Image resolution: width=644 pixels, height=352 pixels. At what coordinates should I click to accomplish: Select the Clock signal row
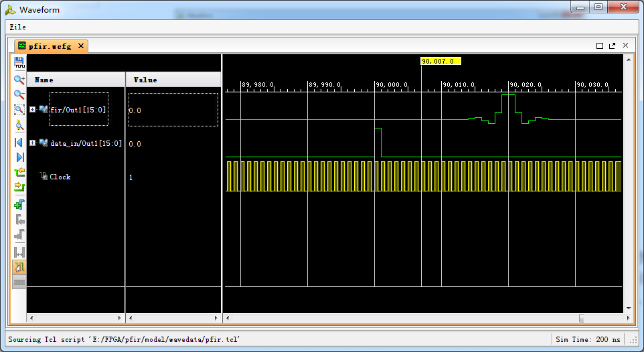pos(60,177)
